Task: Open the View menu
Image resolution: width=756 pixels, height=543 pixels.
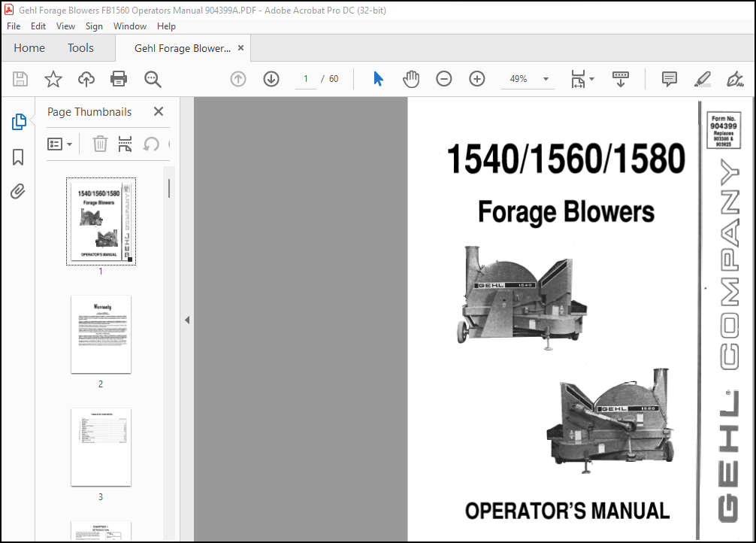Action: (x=65, y=26)
